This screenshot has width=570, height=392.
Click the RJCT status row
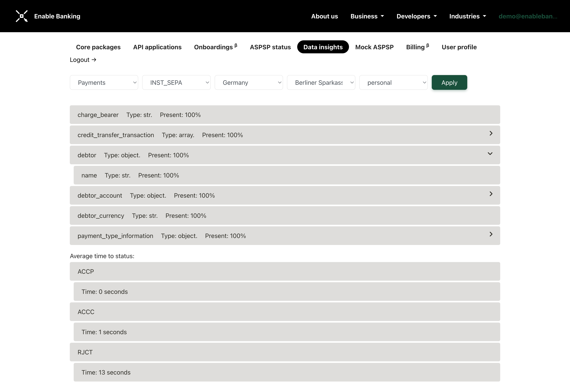[285, 352]
